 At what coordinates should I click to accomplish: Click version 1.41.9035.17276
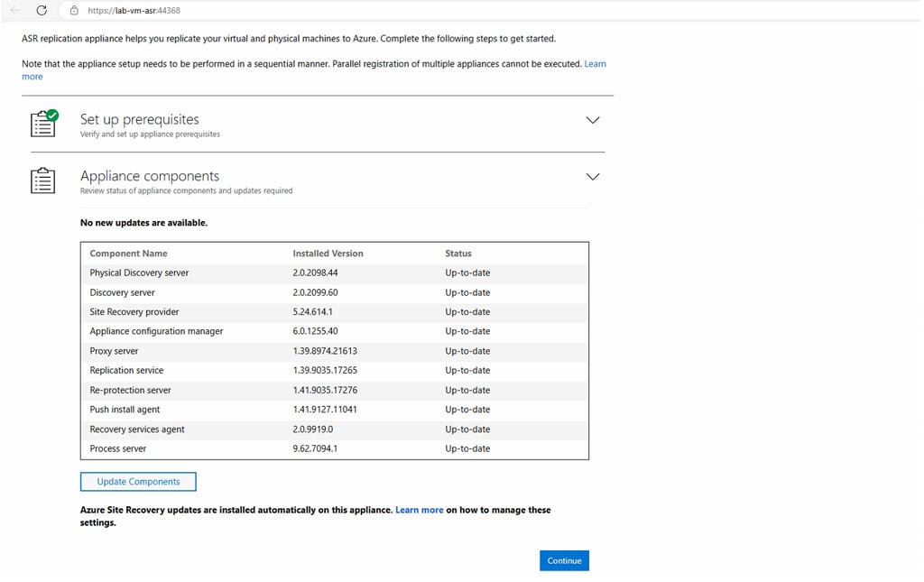pyautogui.click(x=325, y=390)
